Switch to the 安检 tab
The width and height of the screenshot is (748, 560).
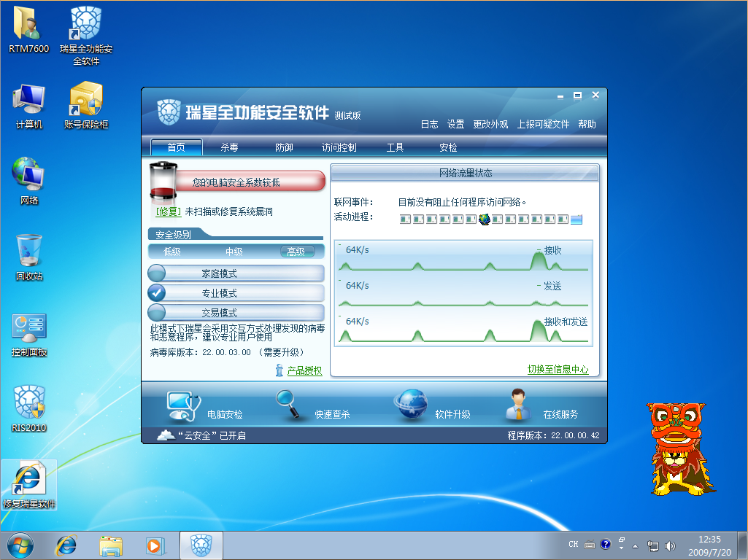point(448,147)
